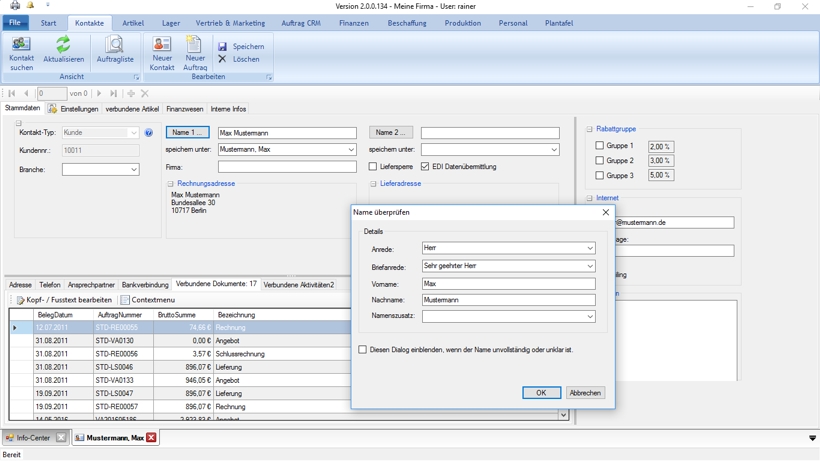Open the Bankverbindung tab

point(145,285)
